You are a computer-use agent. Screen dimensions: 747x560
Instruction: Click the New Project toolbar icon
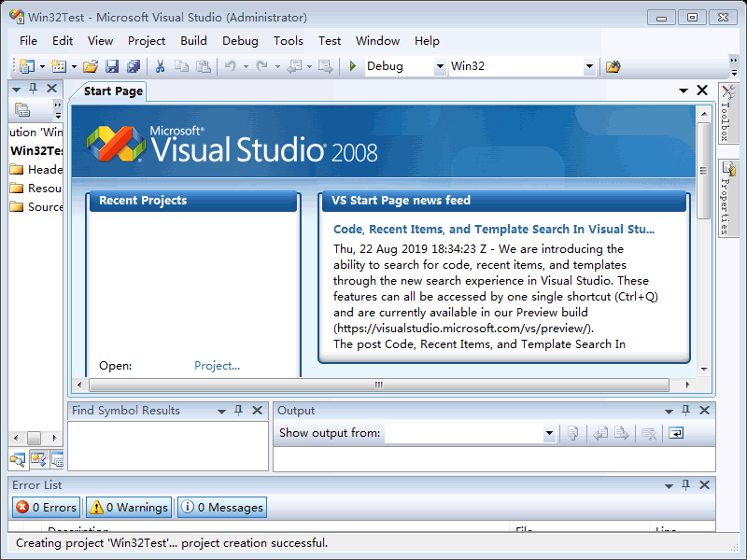click(x=25, y=66)
